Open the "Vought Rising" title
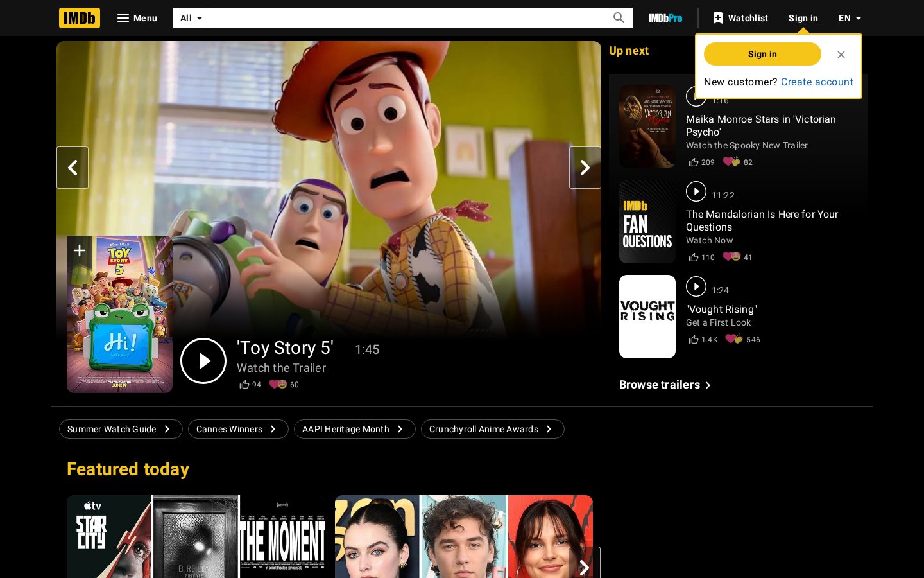 [721, 310]
